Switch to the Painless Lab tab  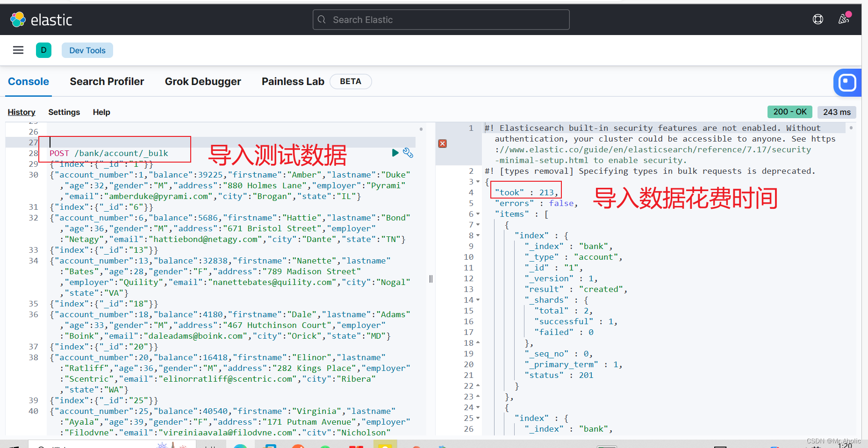click(293, 81)
